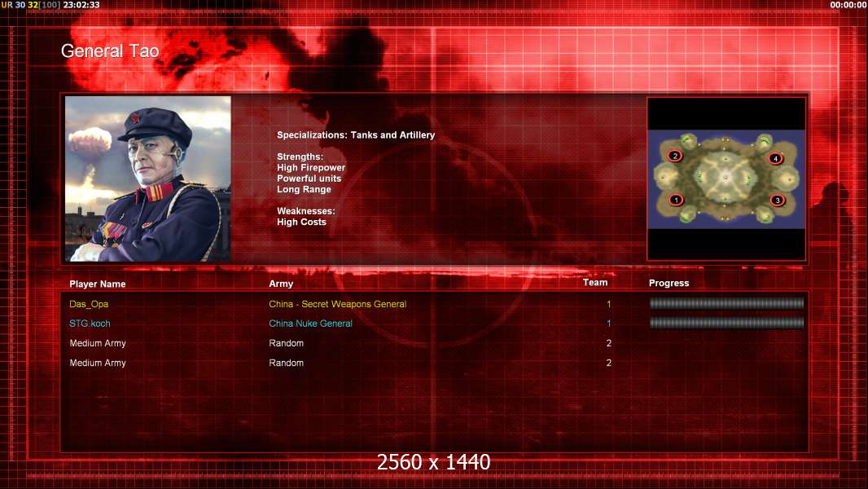Click the 23:02:33 clock overlay

[81, 5]
